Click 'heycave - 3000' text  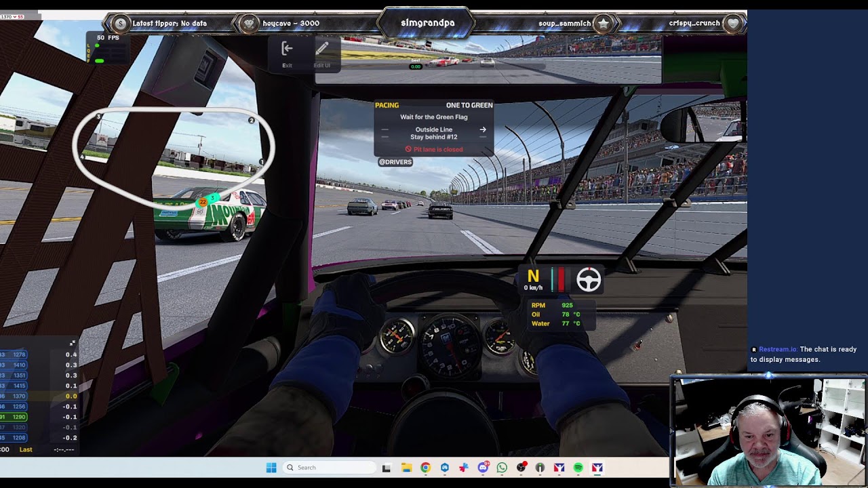click(x=291, y=23)
